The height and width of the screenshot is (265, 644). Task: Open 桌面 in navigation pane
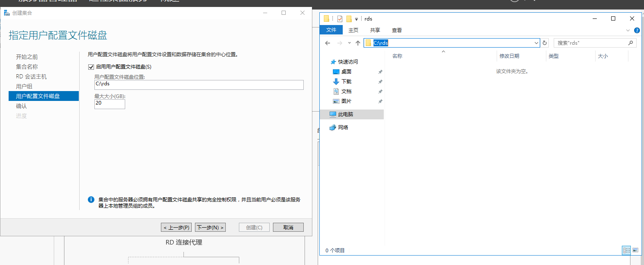pyautogui.click(x=346, y=72)
